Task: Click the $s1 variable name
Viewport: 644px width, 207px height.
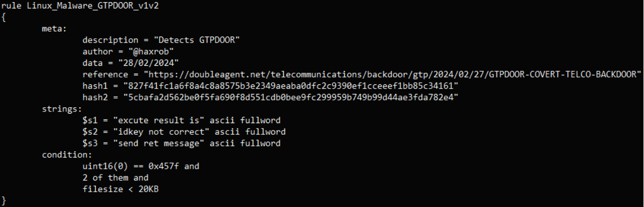Action: pos(89,120)
